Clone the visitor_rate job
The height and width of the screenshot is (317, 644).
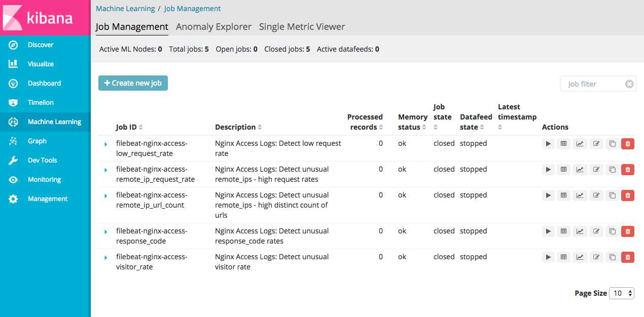(x=612, y=257)
